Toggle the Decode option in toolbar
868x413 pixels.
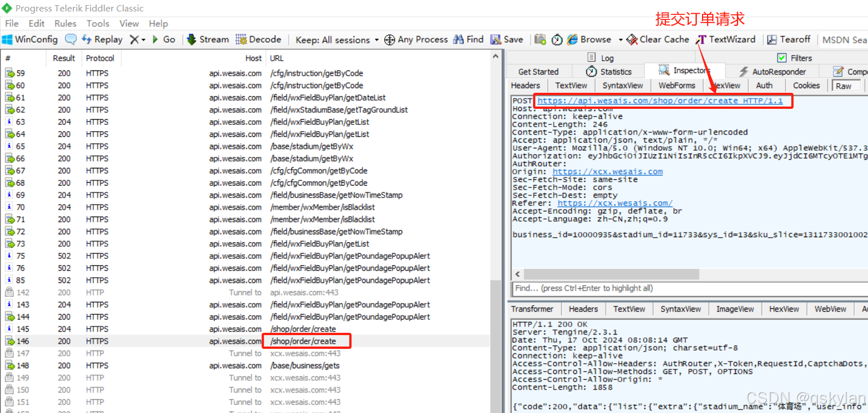(x=258, y=40)
